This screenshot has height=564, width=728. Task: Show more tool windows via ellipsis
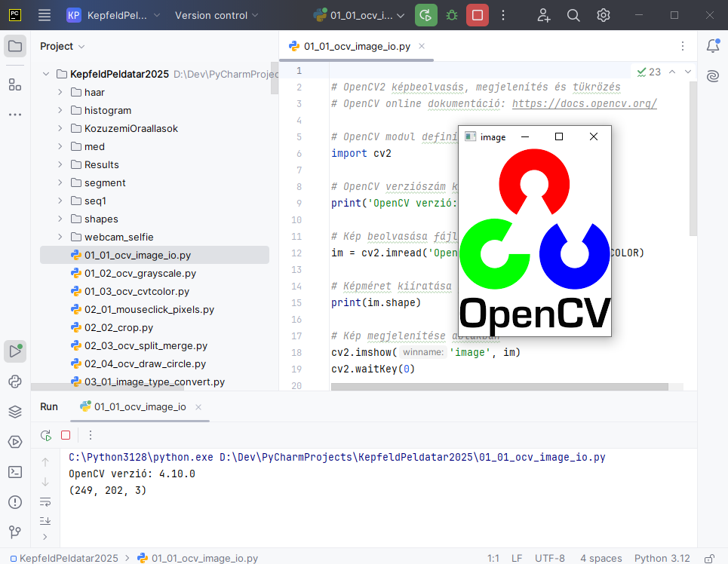[x=15, y=114]
